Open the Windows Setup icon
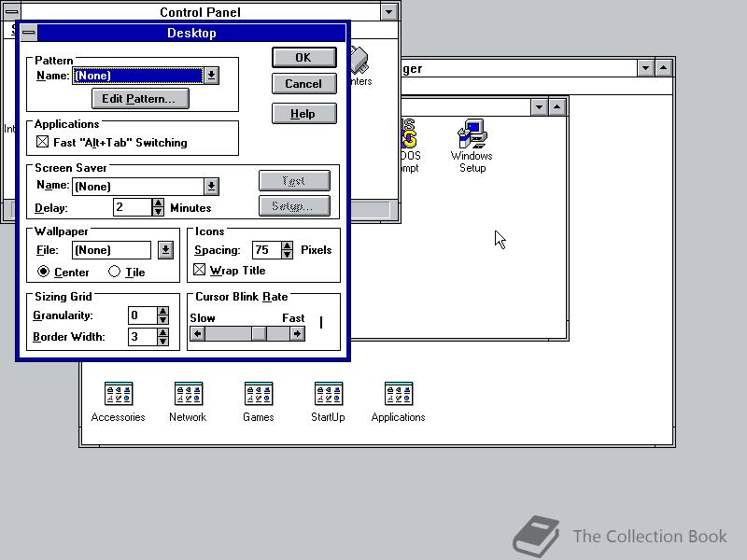The image size is (747, 560). click(x=471, y=135)
